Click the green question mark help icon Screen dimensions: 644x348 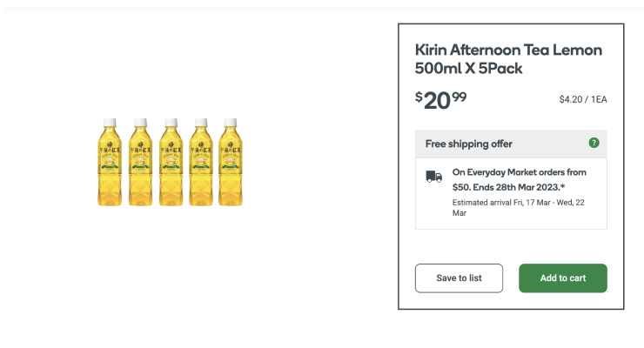(x=594, y=143)
